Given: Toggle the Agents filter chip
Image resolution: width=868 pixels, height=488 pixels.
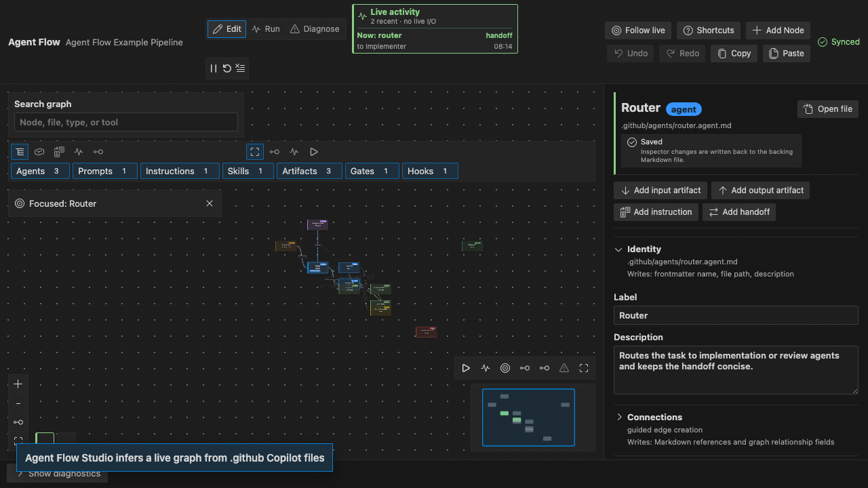Looking at the screenshot, I should [x=40, y=171].
